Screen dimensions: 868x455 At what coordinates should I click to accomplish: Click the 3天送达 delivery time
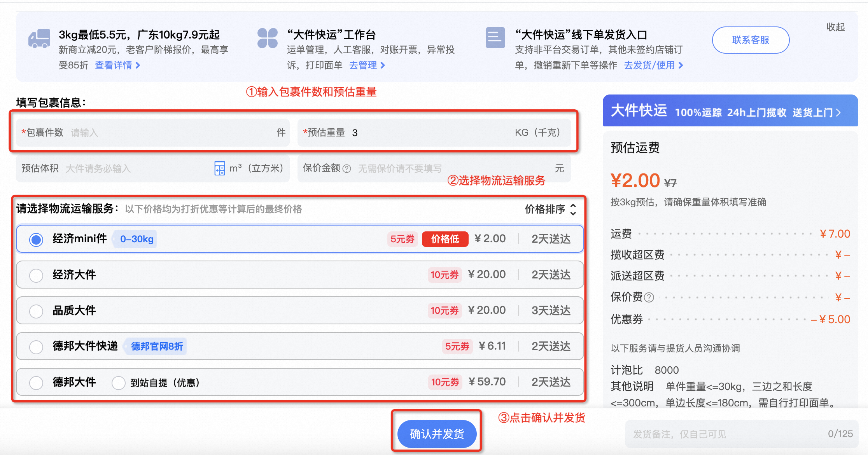551,310
